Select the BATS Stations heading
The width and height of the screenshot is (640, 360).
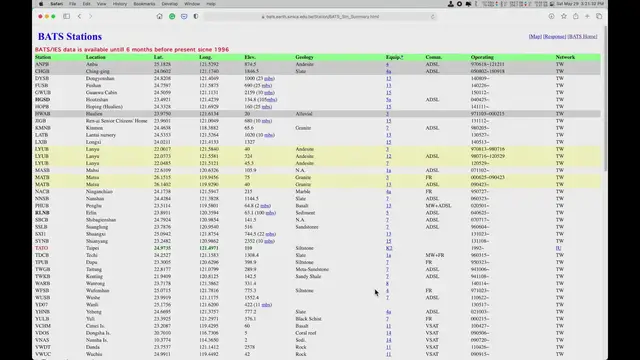pyautogui.click(x=70, y=37)
